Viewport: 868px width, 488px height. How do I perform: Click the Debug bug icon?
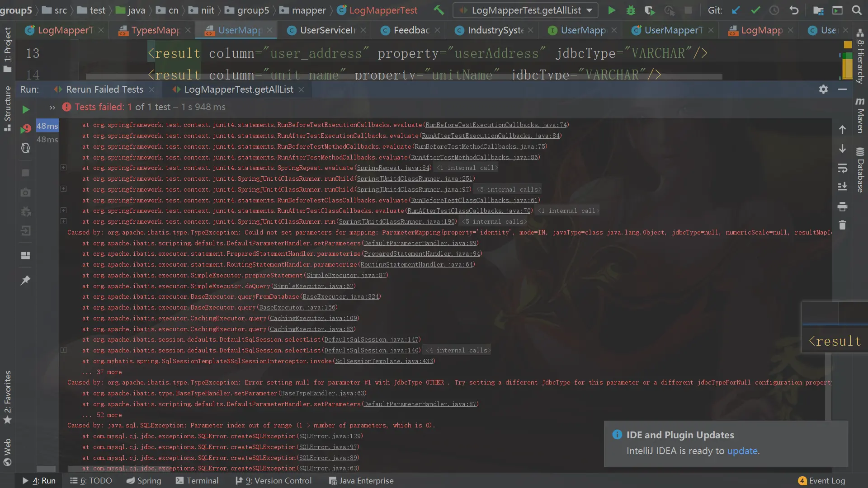click(x=631, y=10)
